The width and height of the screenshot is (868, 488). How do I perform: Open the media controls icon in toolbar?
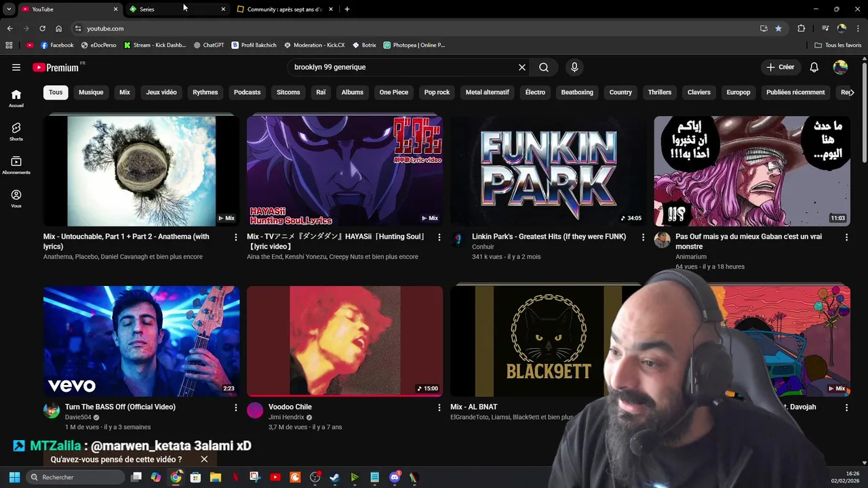pyautogui.click(x=825, y=28)
